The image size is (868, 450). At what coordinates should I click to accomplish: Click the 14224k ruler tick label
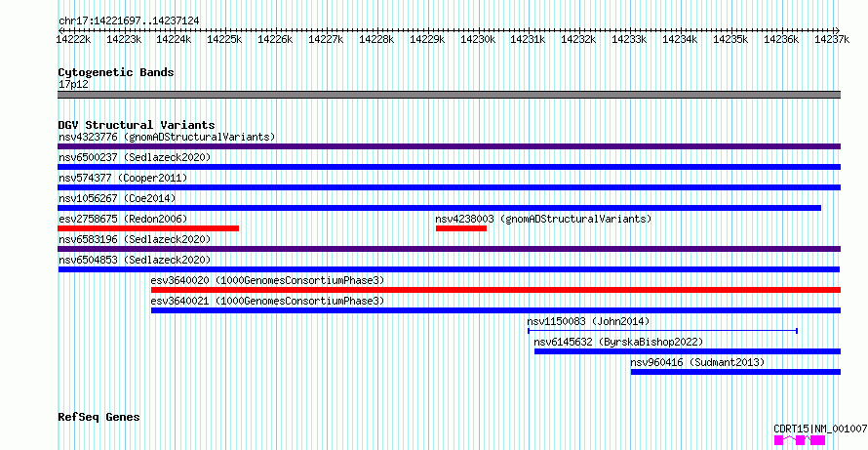(174, 39)
